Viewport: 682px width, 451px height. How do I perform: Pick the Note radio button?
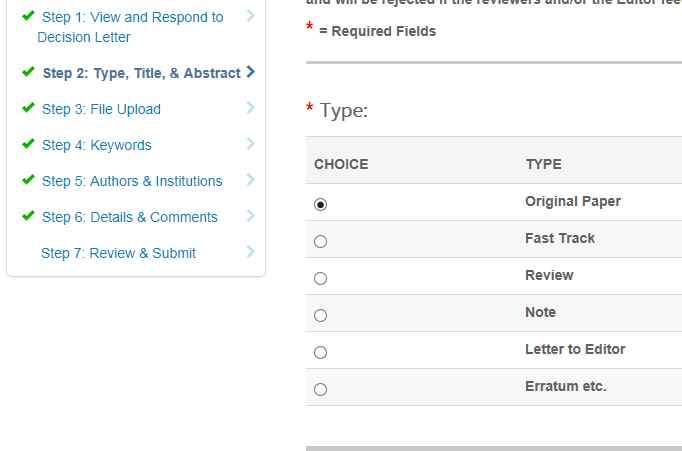tap(320, 315)
